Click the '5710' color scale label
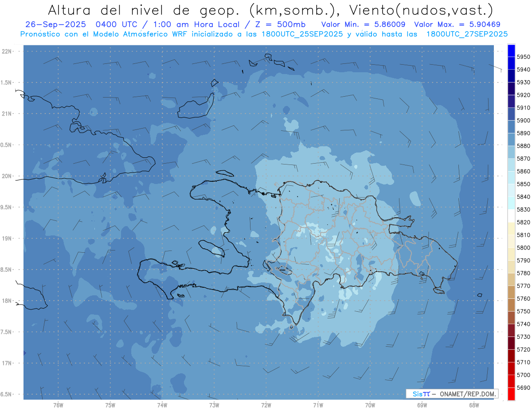Viewport: 532px width, 411px height. (524, 362)
